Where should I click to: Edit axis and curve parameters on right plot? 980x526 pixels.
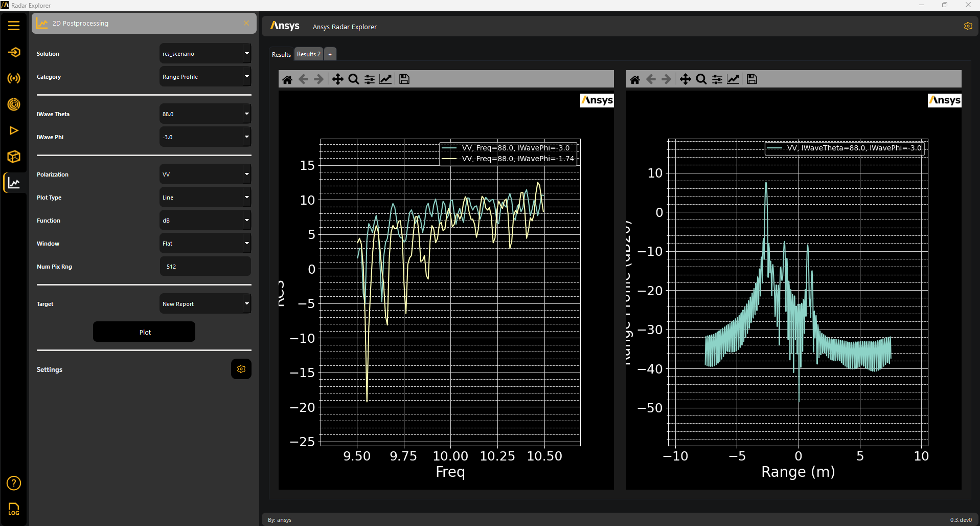pos(733,79)
